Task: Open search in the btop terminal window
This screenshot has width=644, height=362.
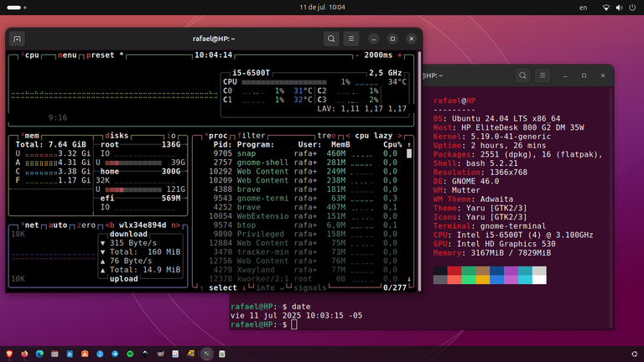Action: [x=331, y=39]
